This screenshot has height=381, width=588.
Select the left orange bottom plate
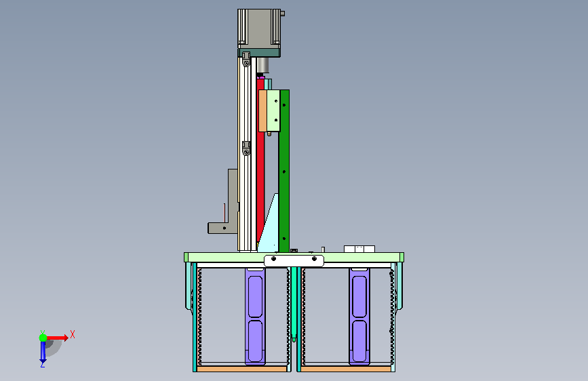(x=242, y=369)
